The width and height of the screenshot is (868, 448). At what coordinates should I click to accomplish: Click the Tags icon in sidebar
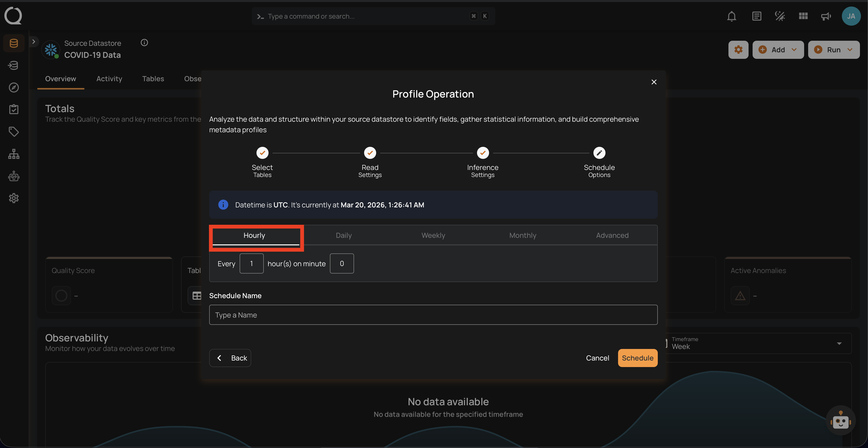(x=14, y=131)
